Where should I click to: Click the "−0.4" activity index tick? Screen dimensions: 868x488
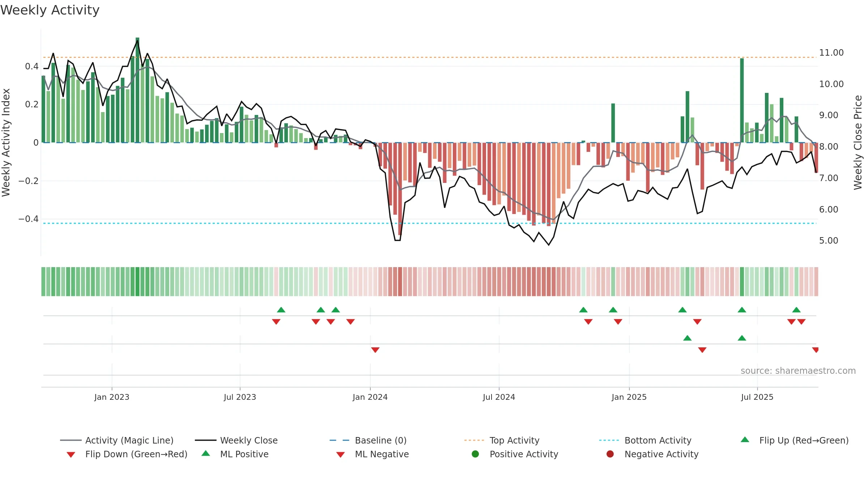tap(28, 219)
